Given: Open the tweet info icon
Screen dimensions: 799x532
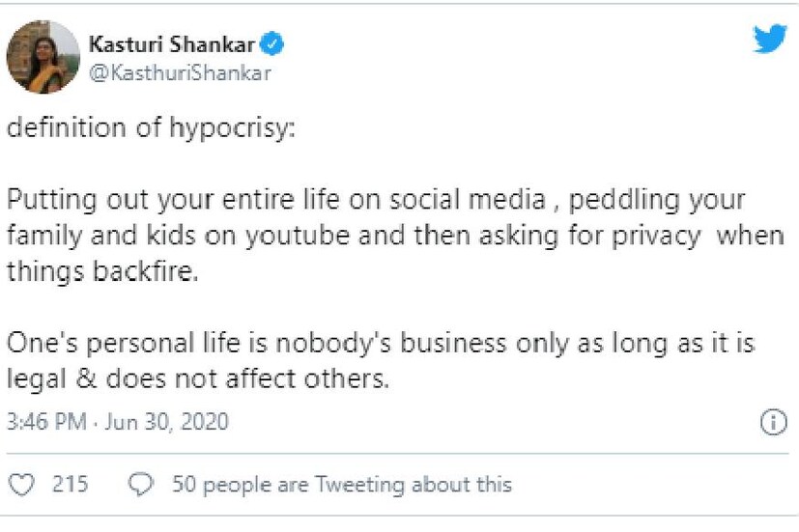Looking at the screenshot, I should 774,423.
